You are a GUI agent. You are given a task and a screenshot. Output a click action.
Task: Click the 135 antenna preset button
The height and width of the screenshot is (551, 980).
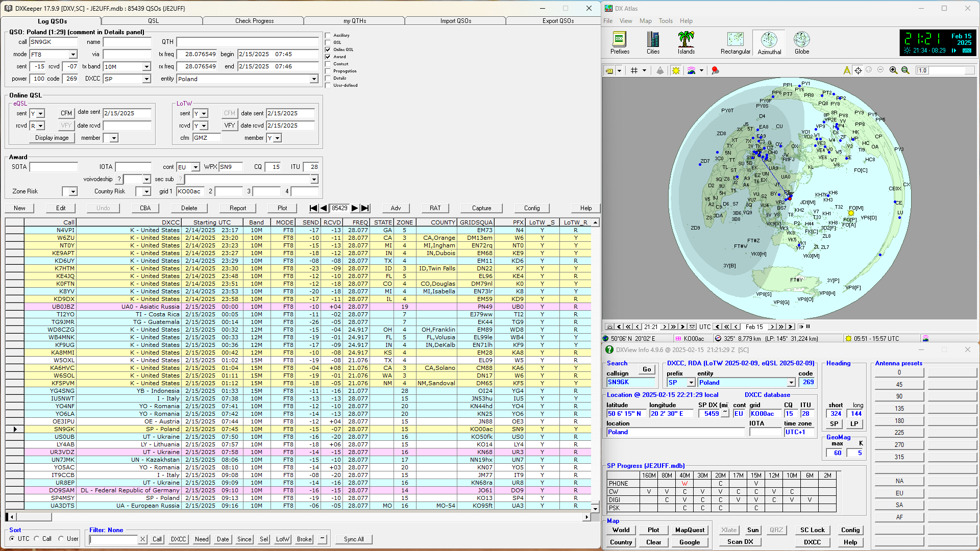899,409
